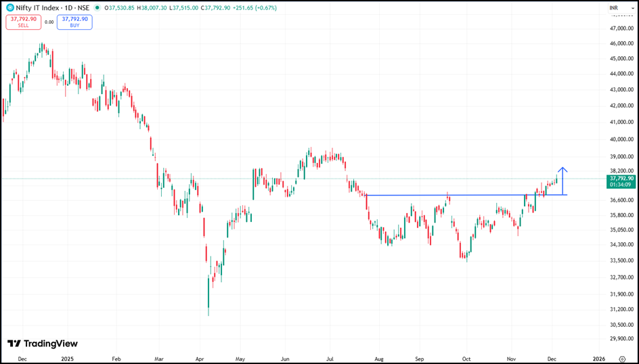
Task: Click the Mar time axis label
Action: [159, 359]
